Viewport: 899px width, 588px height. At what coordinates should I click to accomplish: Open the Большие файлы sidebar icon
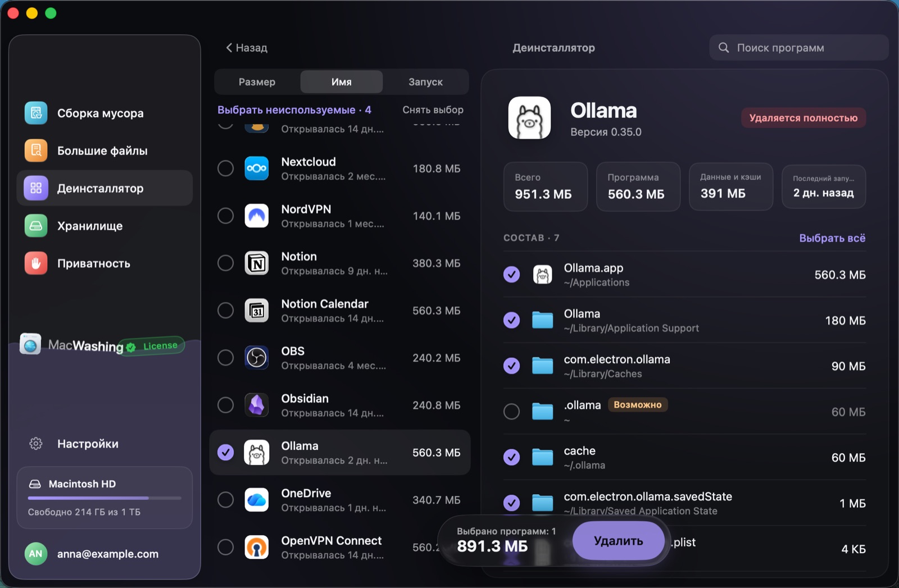coord(36,151)
